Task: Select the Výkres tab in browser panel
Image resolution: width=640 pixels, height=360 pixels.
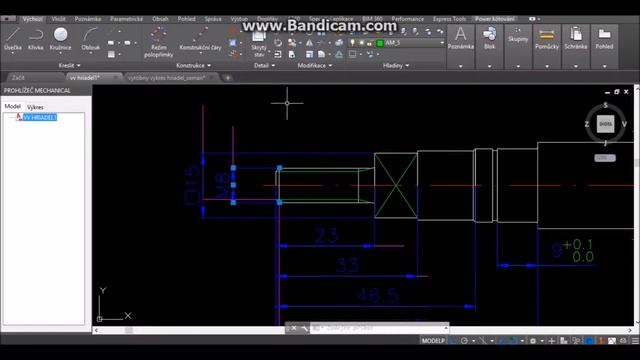Action: tap(35, 107)
